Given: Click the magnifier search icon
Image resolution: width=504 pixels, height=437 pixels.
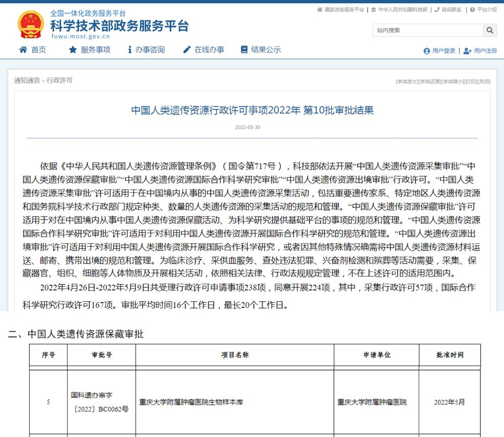Looking at the screenshot, I should pos(489,30).
